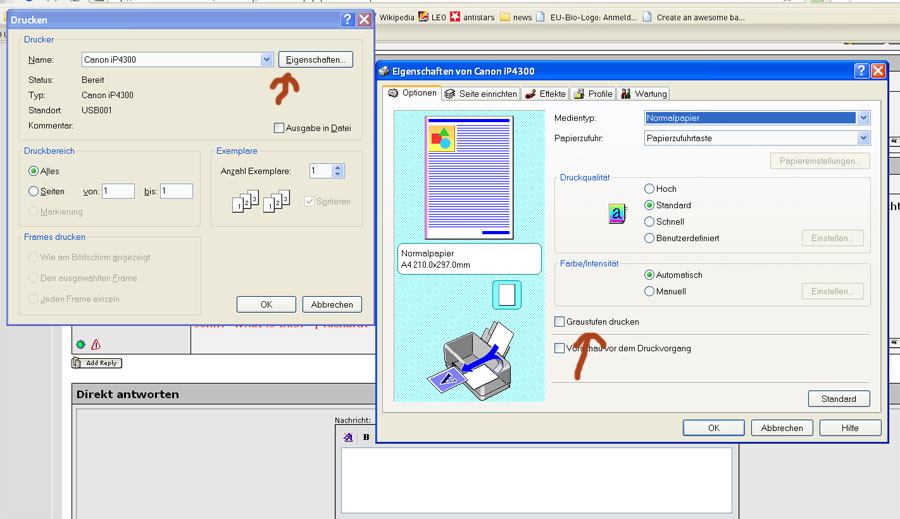This screenshot has height=519, width=900.
Task: Open the Medientyp dropdown
Action: (863, 118)
